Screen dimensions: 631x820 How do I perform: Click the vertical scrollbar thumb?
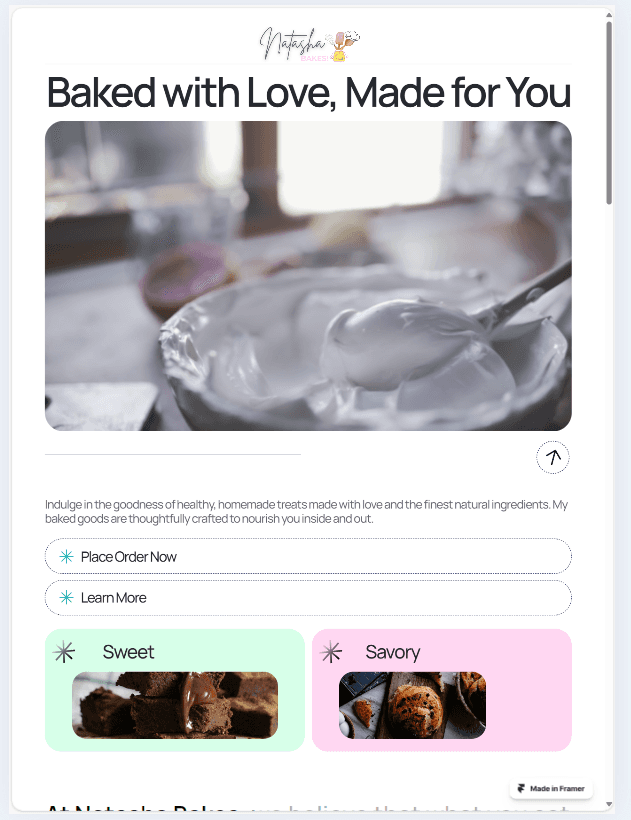[x=609, y=112]
